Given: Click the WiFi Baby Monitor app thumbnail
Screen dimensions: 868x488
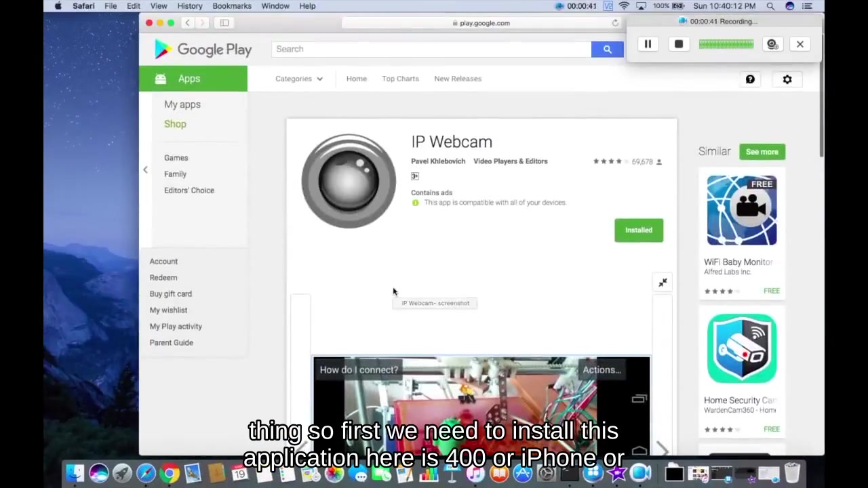Looking at the screenshot, I should point(742,210).
